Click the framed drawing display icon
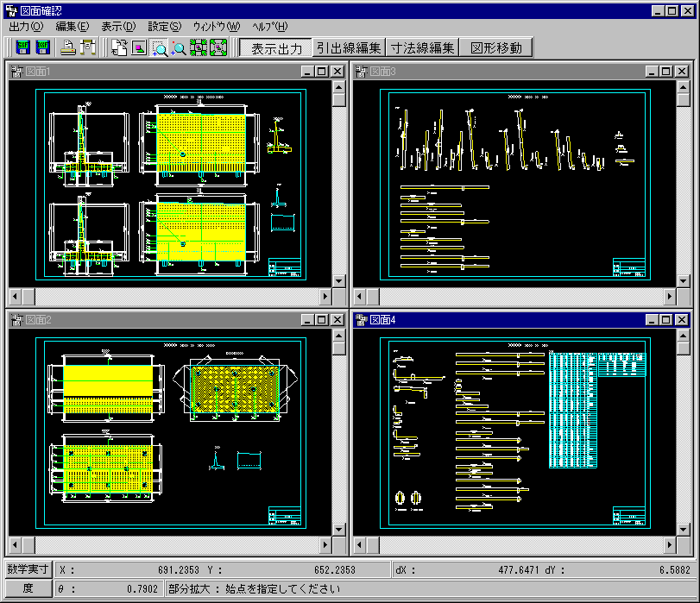 (139, 47)
